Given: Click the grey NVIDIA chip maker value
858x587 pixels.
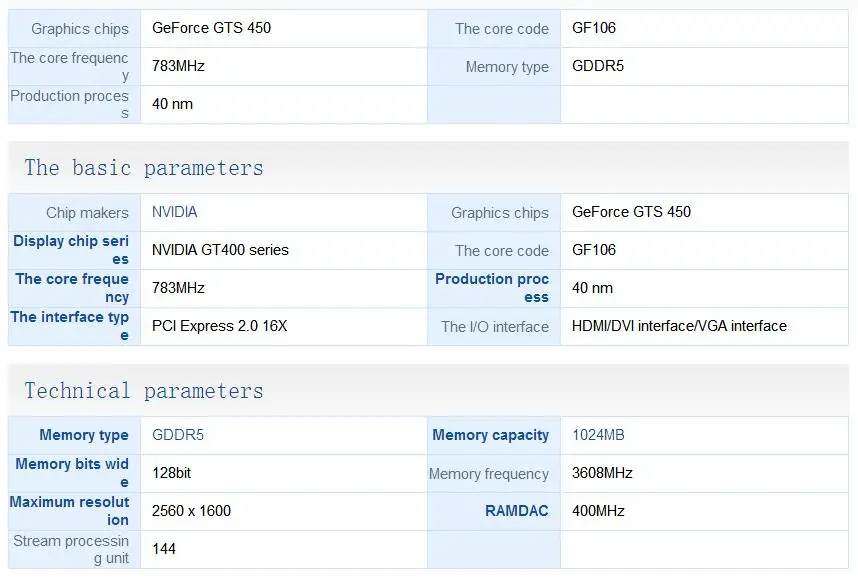Looking at the screenshot, I should pos(175,212).
